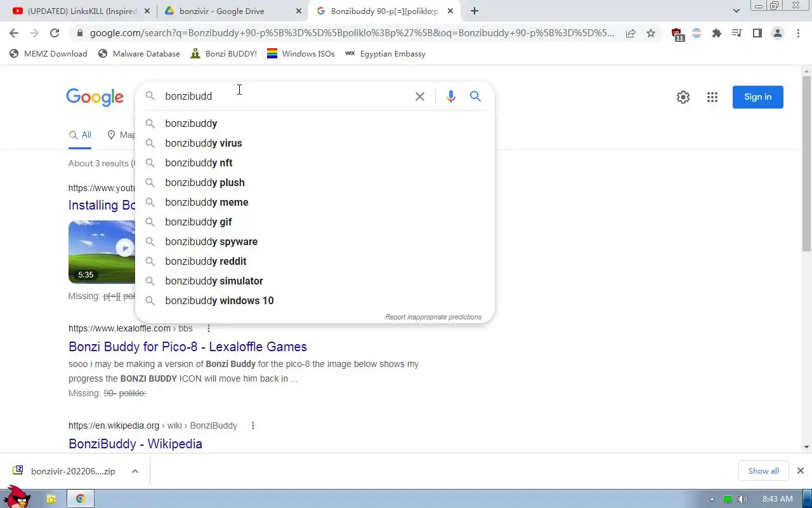The width and height of the screenshot is (812, 508).
Task: Select suggestion bonzibuddy reddit
Action: (x=315, y=262)
